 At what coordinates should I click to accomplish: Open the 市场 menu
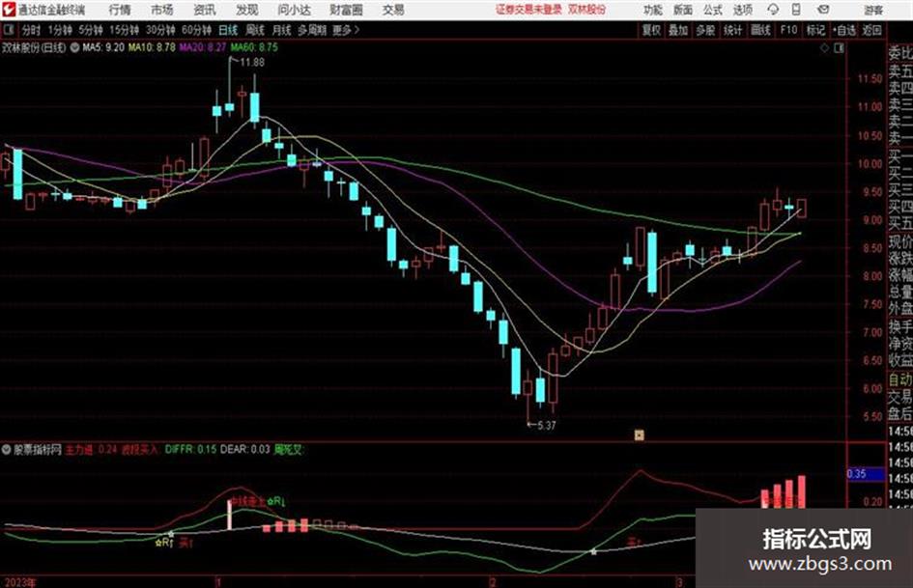coord(162,10)
